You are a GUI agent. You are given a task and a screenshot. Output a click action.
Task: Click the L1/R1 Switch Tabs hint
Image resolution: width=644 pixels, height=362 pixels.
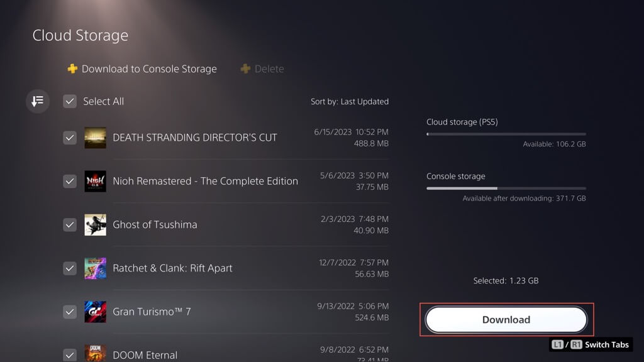click(x=590, y=344)
